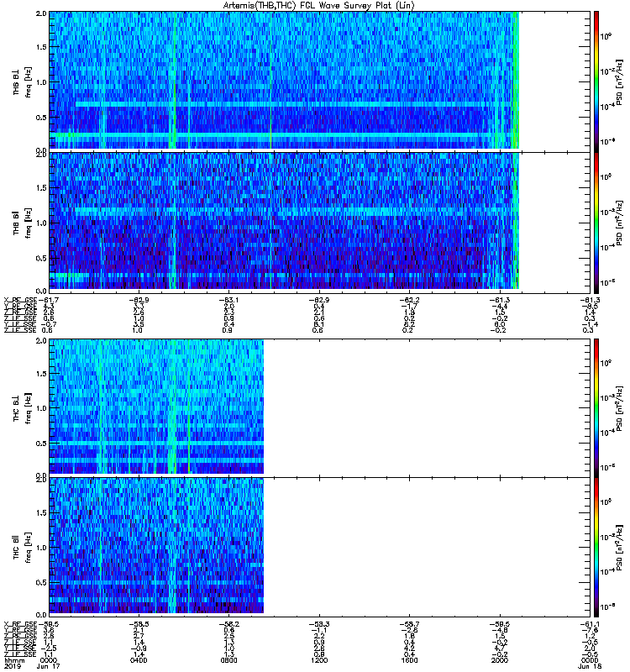Click the PSD colorbar beside the second THB panel
The height and width of the screenshot is (672, 630).
tap(596, 221)
